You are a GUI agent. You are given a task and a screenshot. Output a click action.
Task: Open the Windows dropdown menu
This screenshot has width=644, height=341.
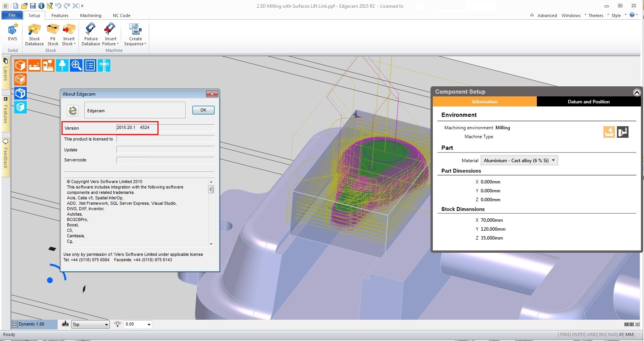pos(574,15)
